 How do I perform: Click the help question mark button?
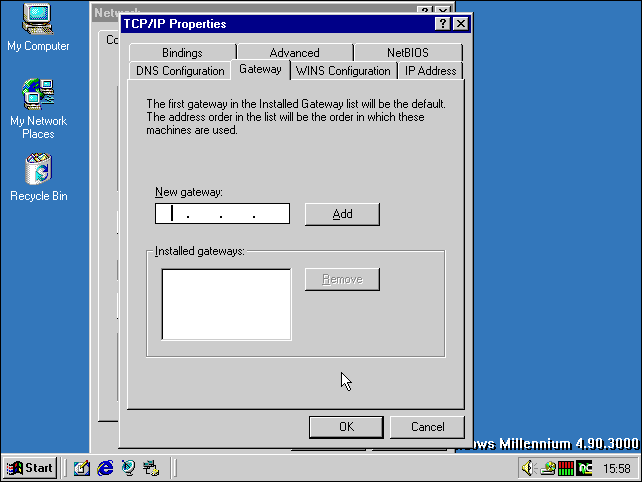[443, 24]
